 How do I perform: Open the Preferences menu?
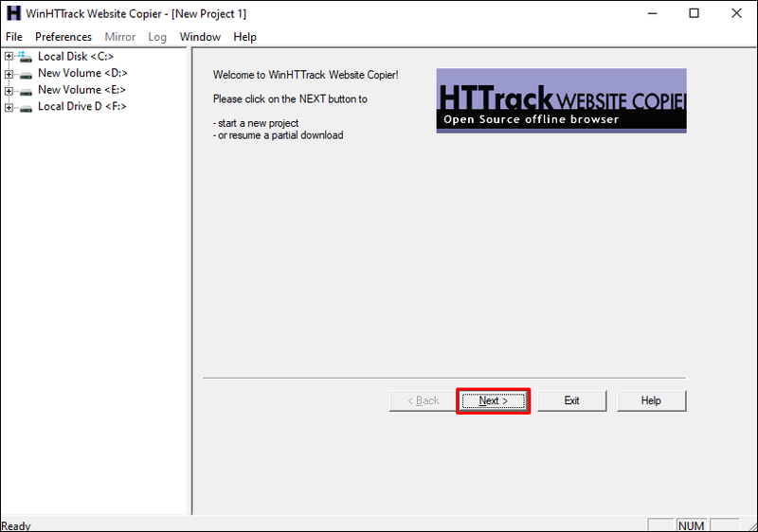click(63, 37)
